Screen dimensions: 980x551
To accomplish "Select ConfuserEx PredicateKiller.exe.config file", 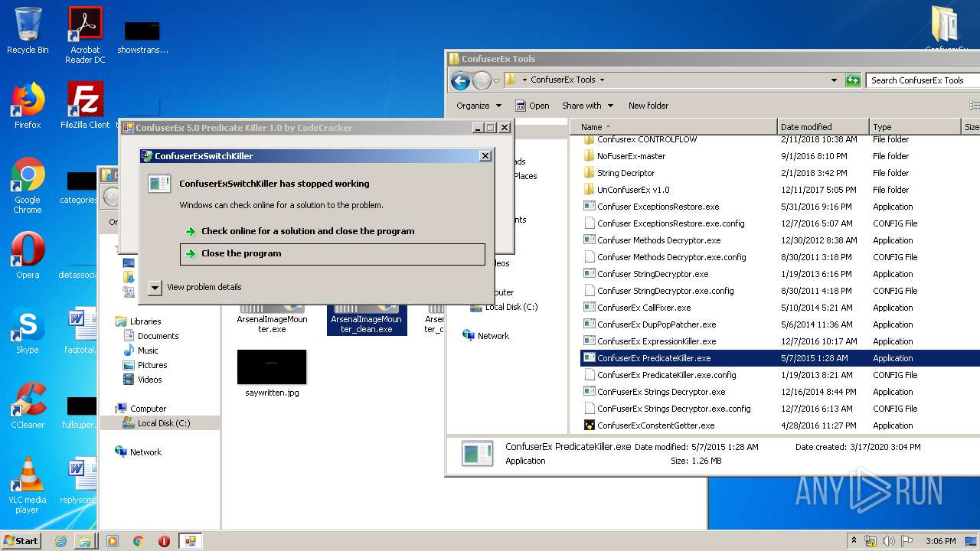I will (x=659, y=375).
